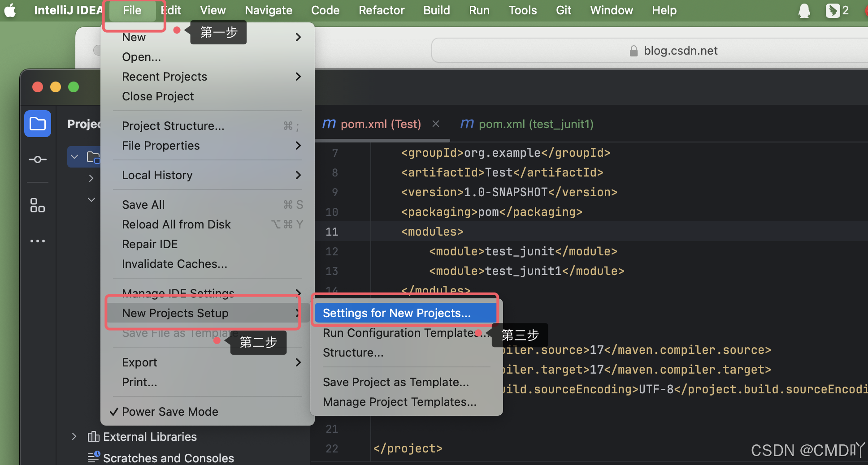Expand the File Properties submenu
868x465 pixels.
(x=298, y=146)
